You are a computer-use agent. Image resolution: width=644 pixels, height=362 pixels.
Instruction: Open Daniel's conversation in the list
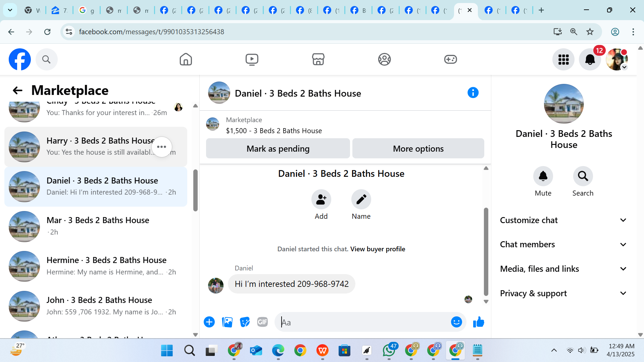pos(96,187)
